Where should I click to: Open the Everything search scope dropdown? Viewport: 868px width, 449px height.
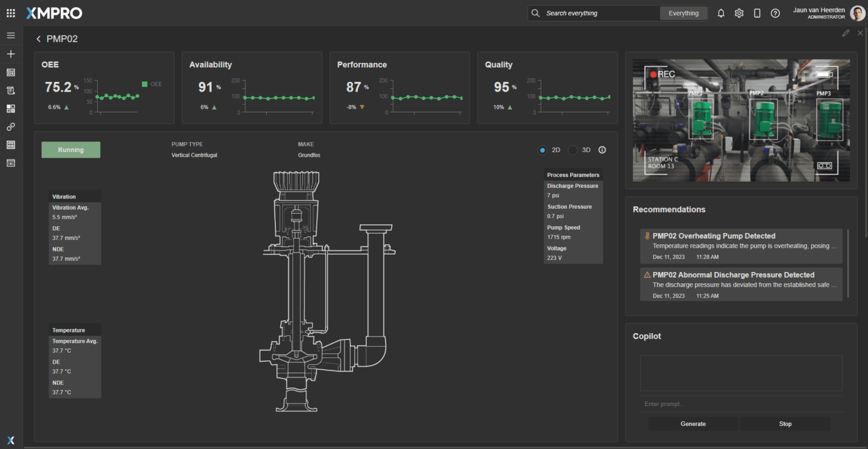(683, 13)
